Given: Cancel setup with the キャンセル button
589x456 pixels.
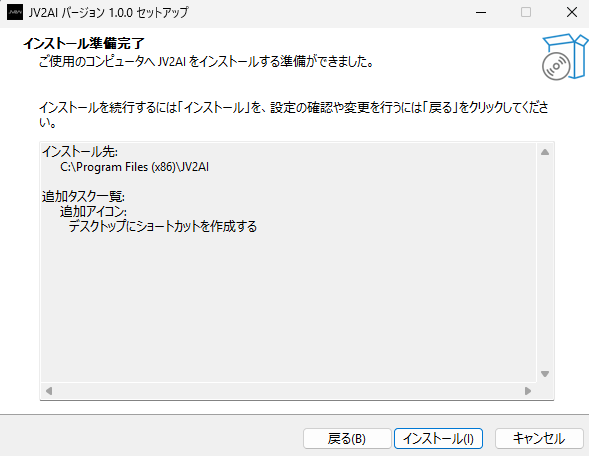Looking at the screenshot, I should 539,438.
